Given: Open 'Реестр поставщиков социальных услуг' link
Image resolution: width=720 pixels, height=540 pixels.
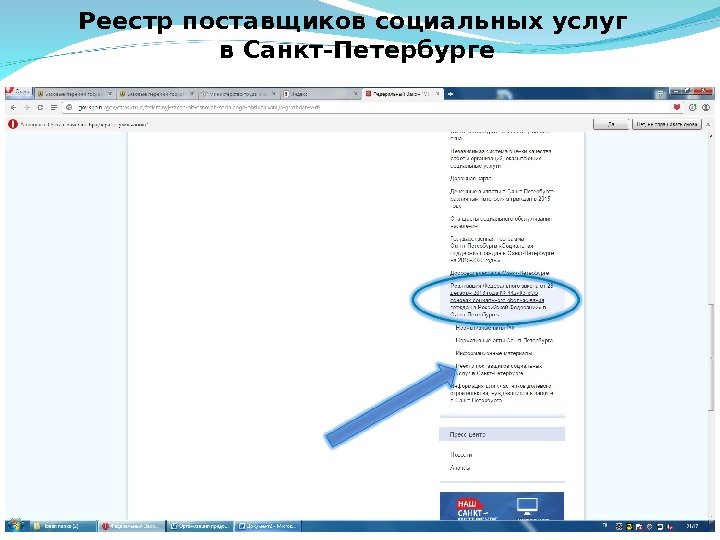Looking at the screenshot, I should tap(499, 370).
